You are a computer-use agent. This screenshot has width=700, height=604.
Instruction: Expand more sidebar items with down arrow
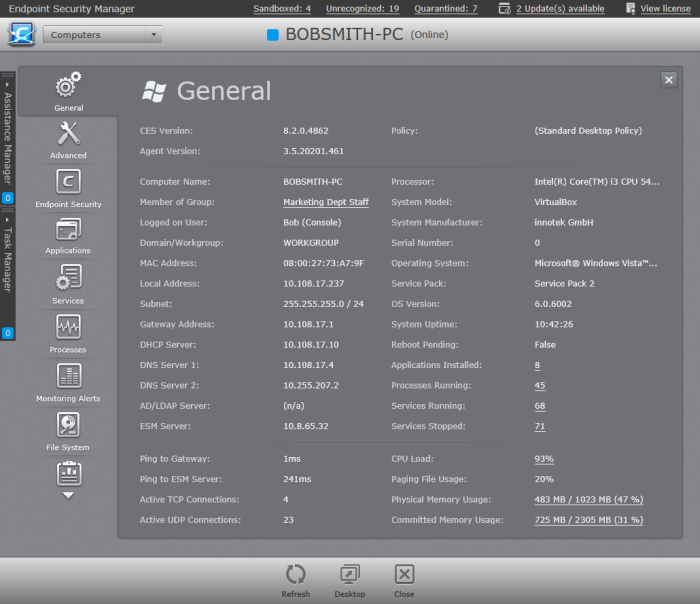pos(68,496)
